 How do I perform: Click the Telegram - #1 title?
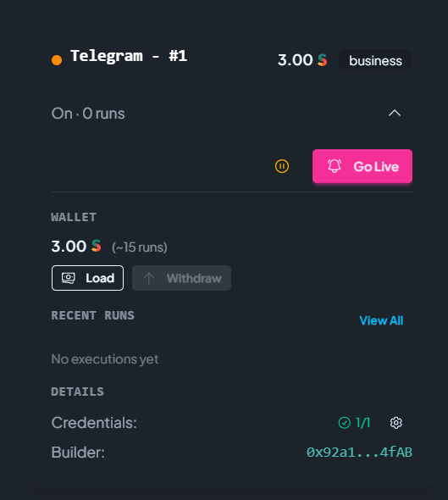[129, 56]
